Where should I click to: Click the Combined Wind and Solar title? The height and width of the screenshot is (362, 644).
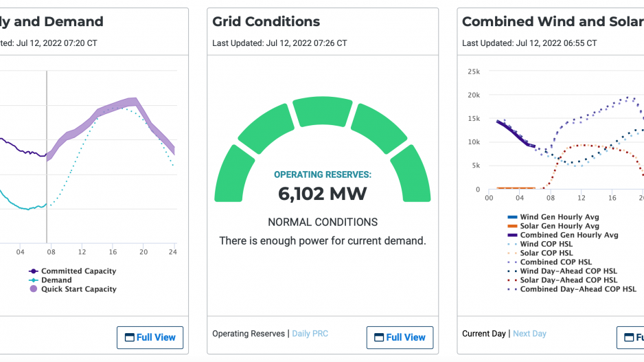point(553,22)
